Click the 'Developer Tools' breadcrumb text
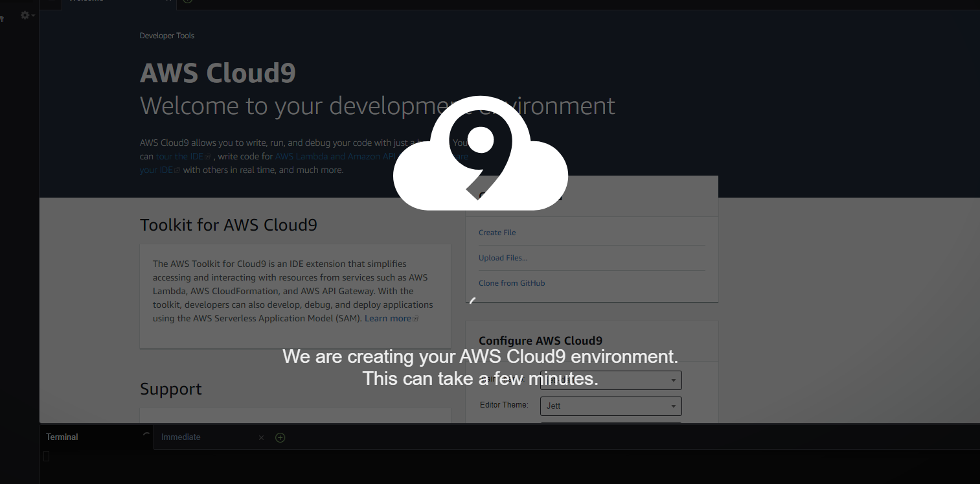The height and width of the screenshot is (484, 980). coord(167,36)
